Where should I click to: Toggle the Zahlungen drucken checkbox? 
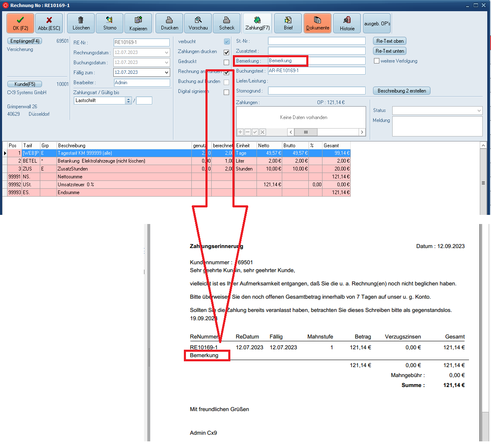click(227, 52)
